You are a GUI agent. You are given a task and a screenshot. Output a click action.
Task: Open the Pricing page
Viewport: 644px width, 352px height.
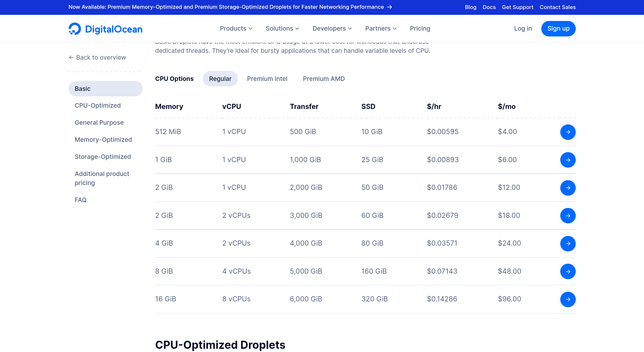point(420,28)
